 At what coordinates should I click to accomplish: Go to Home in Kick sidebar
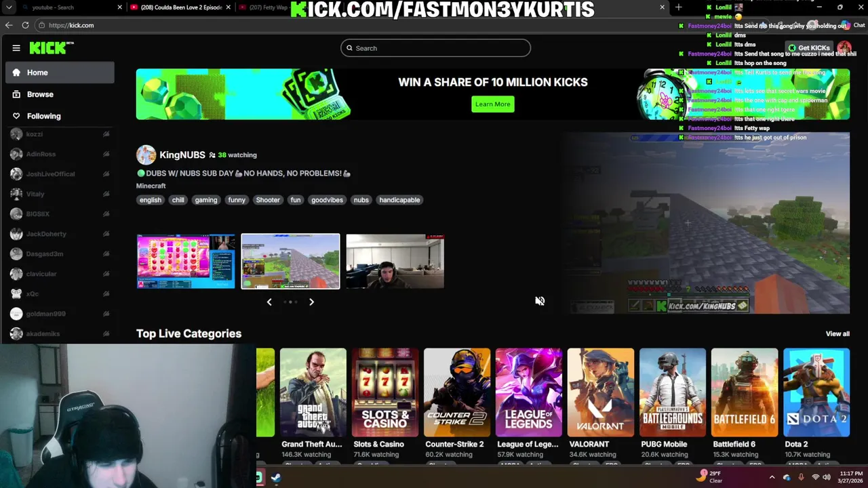[60, 73]
